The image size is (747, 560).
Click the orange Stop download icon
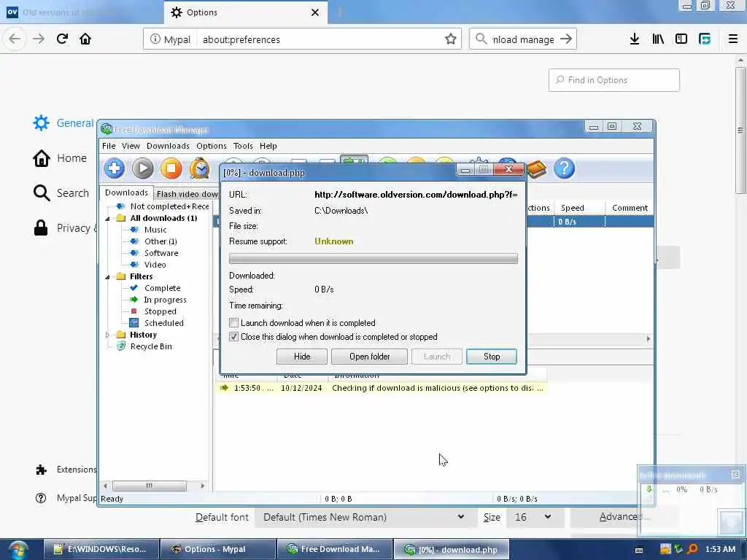[x=171, y=168]
